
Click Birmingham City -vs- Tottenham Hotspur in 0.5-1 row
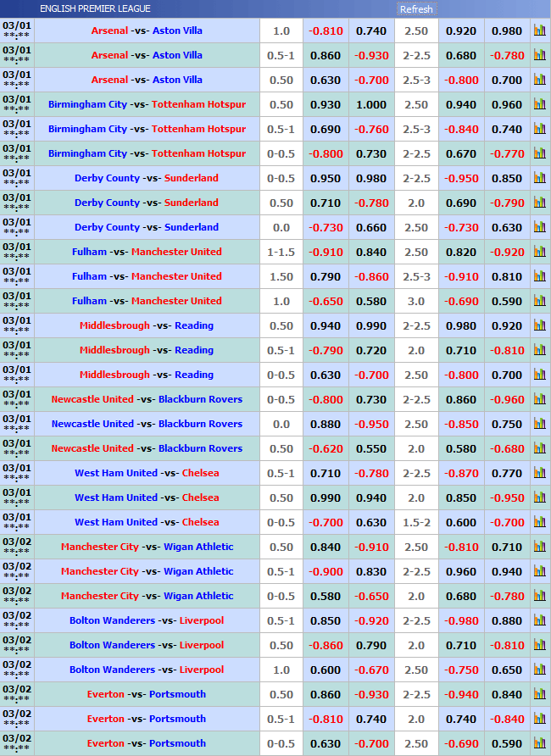[x=147, y=129]
